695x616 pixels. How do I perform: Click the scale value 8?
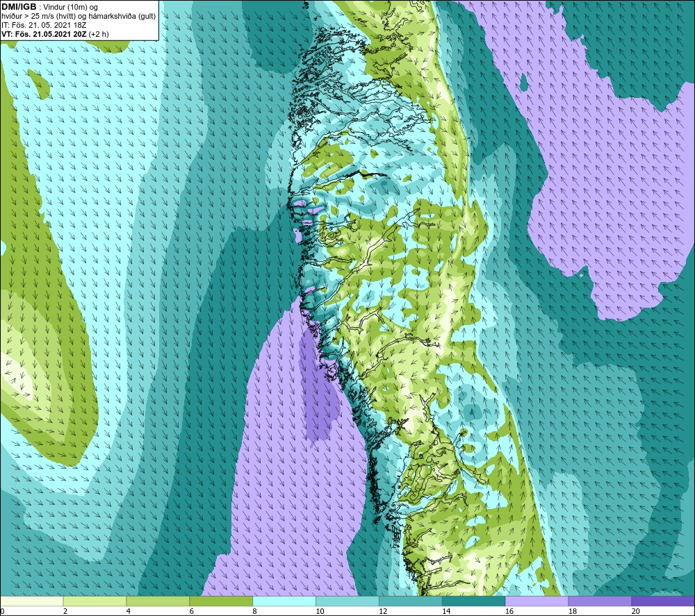pos(254,611)
